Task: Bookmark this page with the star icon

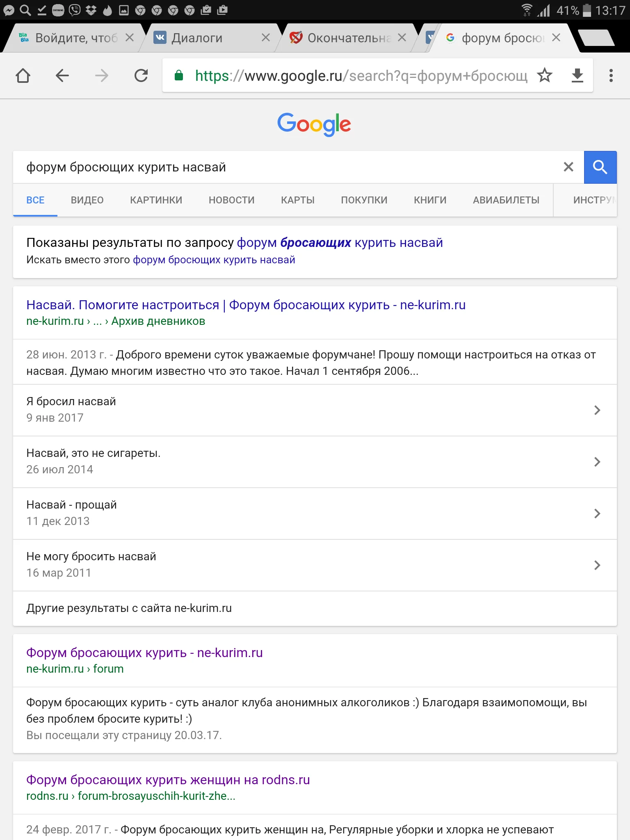Action: pos(545,75)
